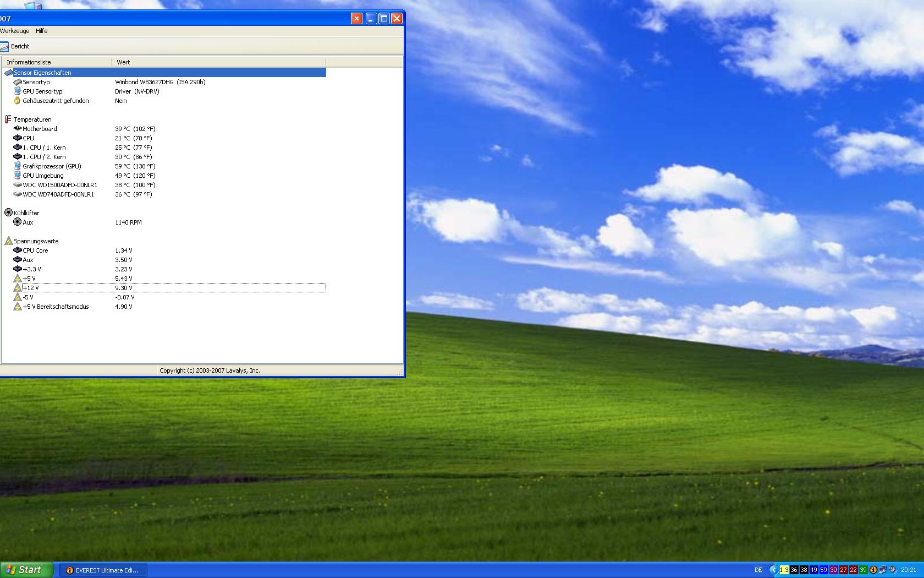Click the Motherboard temperature icon
This screenshot has width=924, height=578.
coord(17,129)
